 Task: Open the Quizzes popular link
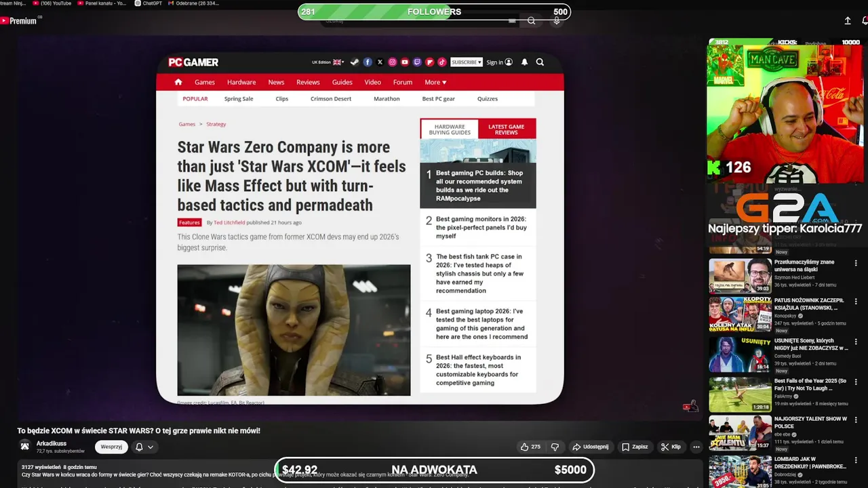488,98
